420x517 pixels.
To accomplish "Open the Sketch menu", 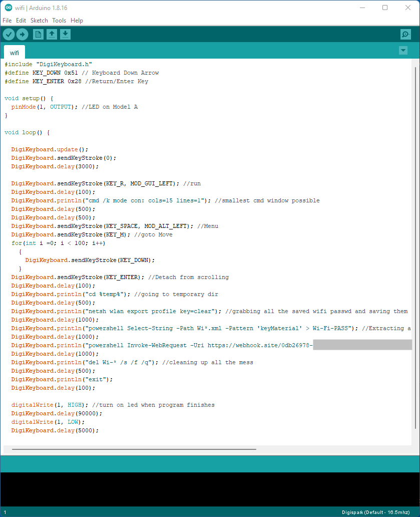I will click(x=39, y=21).
